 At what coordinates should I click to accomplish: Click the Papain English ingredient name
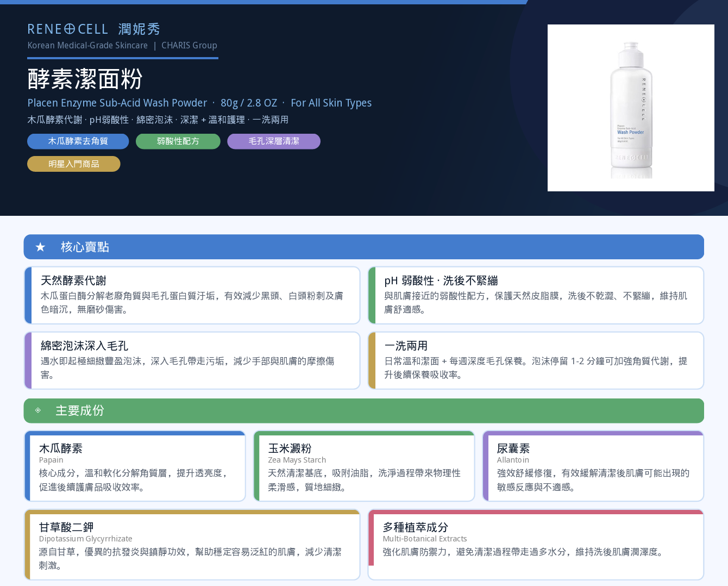coord(51,460)
